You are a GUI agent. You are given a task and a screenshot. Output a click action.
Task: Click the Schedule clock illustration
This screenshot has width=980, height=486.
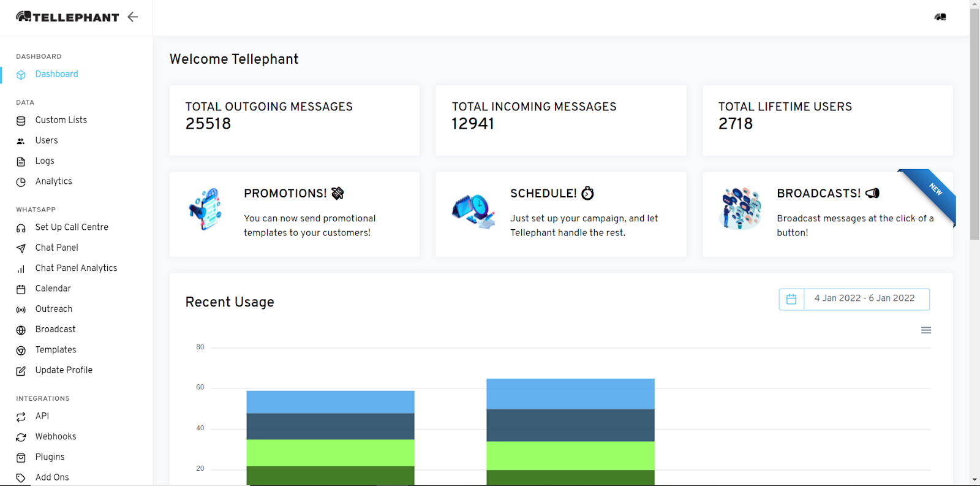coord(473,211)
